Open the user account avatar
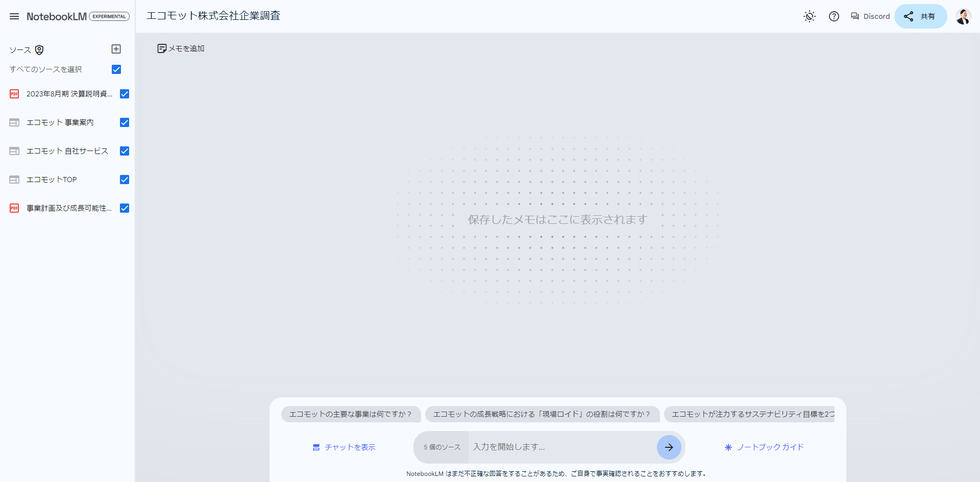Viewport: 980px width, 482px height. (x=963, y=16)
